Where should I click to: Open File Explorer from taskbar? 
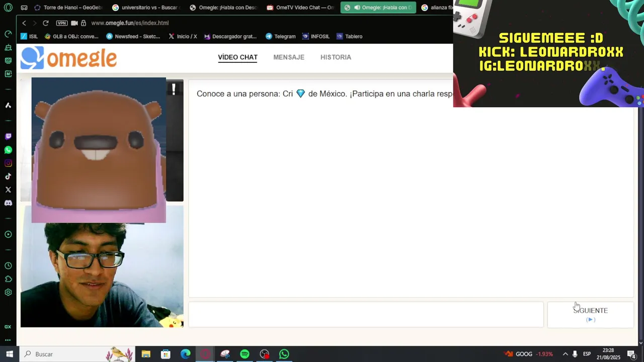(146, 354)
